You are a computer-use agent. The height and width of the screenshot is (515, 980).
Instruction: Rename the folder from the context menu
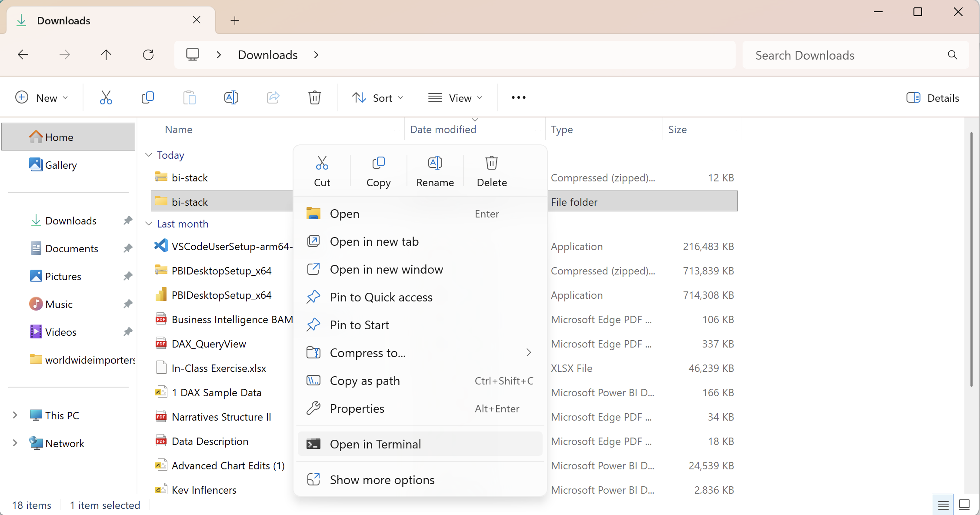click(435, 171)
